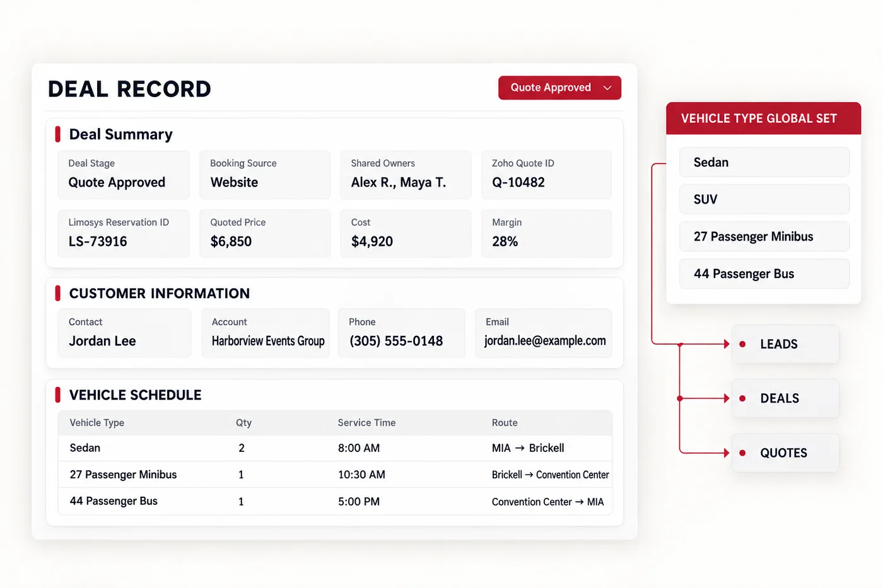The height and width of the screenshot is (588, 883).
Task: Click the Customer Information section heading
Action: click(160, 293)
